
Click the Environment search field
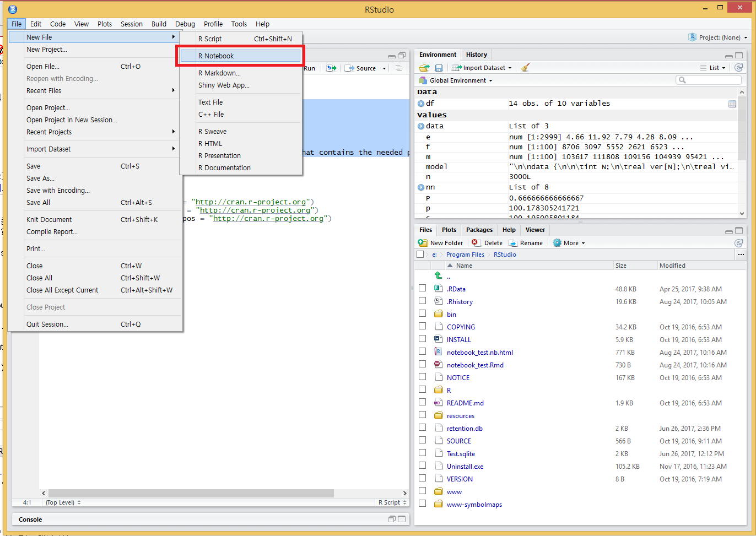[709, 80]
